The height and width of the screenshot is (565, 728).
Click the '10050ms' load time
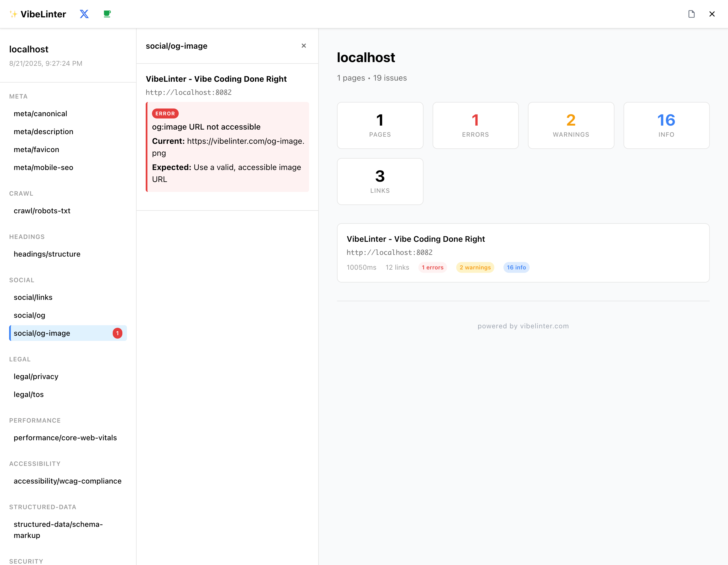pyautogui.click(x=361, y=267)
